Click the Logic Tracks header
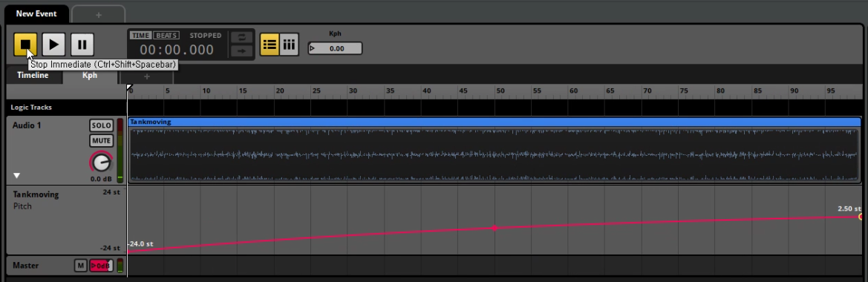The height and width of the screenshot is (282, 868). point(31,108)
